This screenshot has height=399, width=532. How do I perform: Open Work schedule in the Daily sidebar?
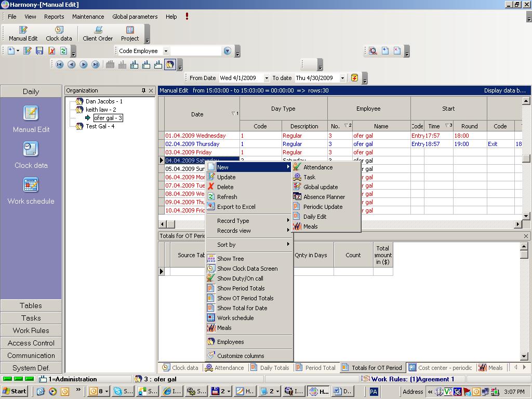tap(31, 191)
